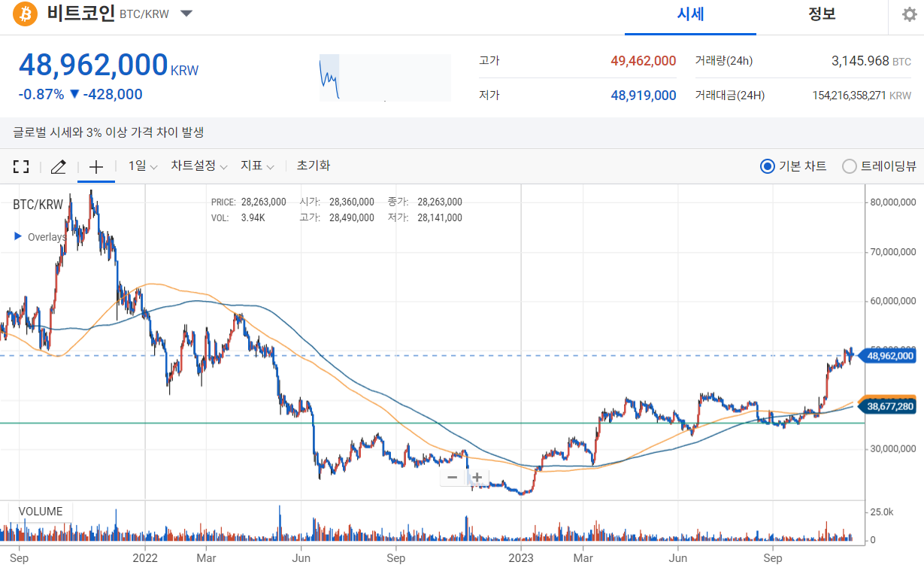The width and height of the screenshot is (924, 568).
Task: Open the 정보 tab
Action: click(x=822, y=14)
